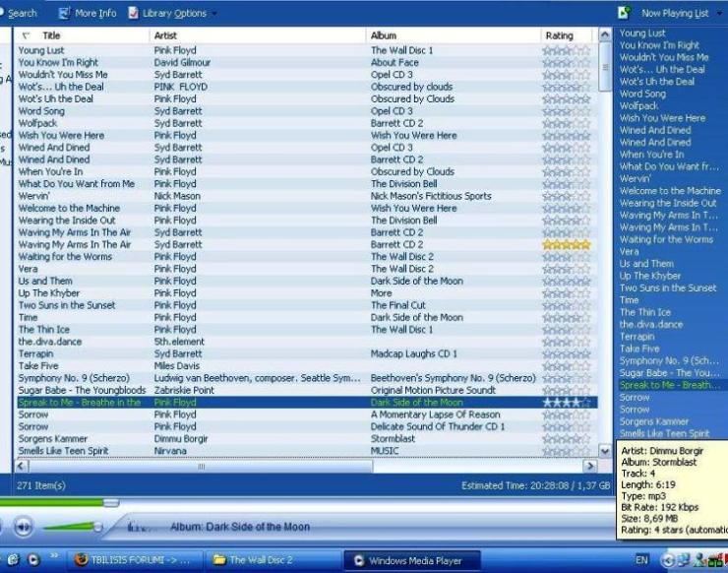Click the EN language indicator in tray
Viewport: 728px width, 573px height.
pyautogui.click(x=641, y=560)
